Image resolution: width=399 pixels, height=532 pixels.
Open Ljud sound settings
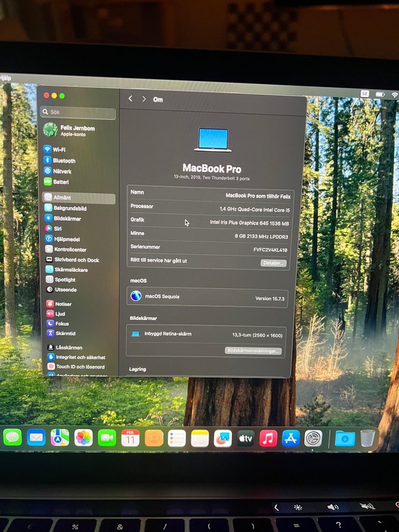coord(60,314)
